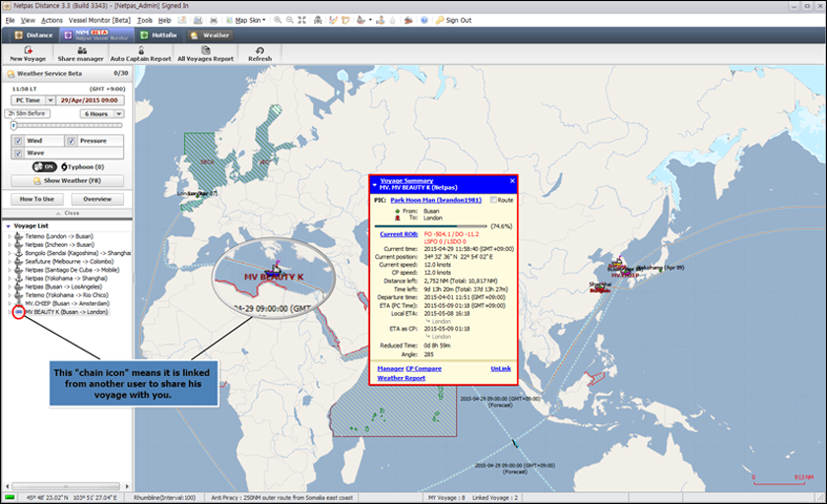This screenshot has width=827, height=504.
Task: Click the red ship icon near the help icon
Action: point(409,20)
